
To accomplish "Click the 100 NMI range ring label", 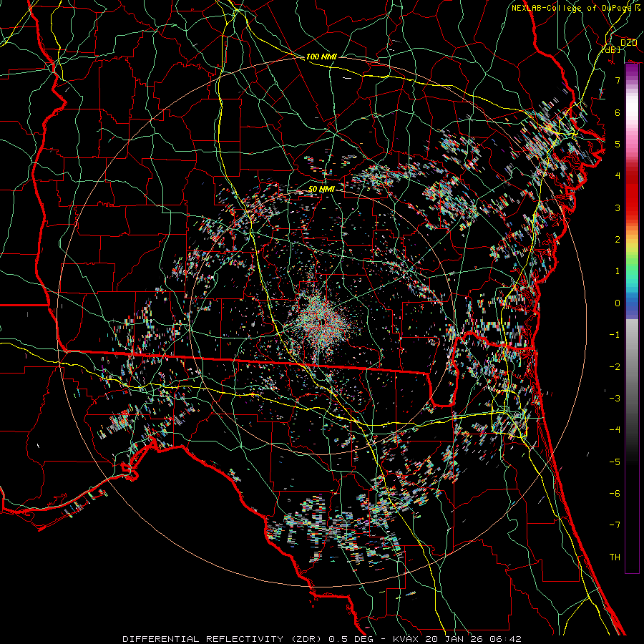I will (321, 57).
